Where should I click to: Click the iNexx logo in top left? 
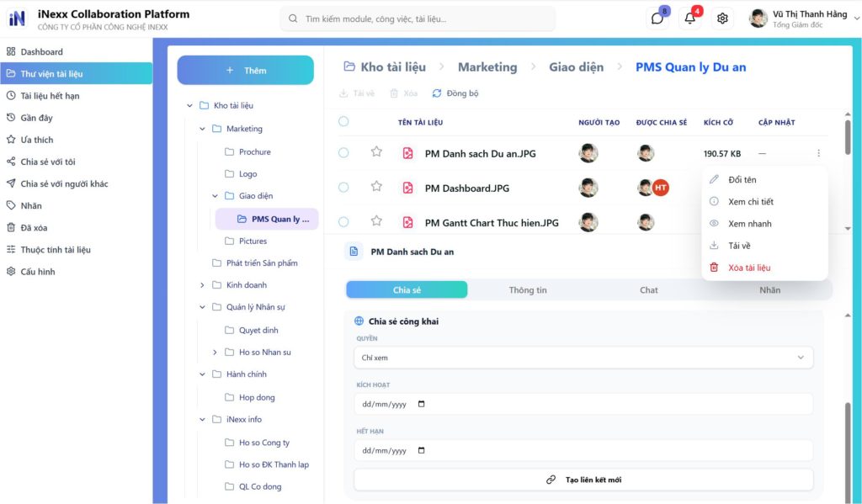pyautogui.click(x=17, y=19)
